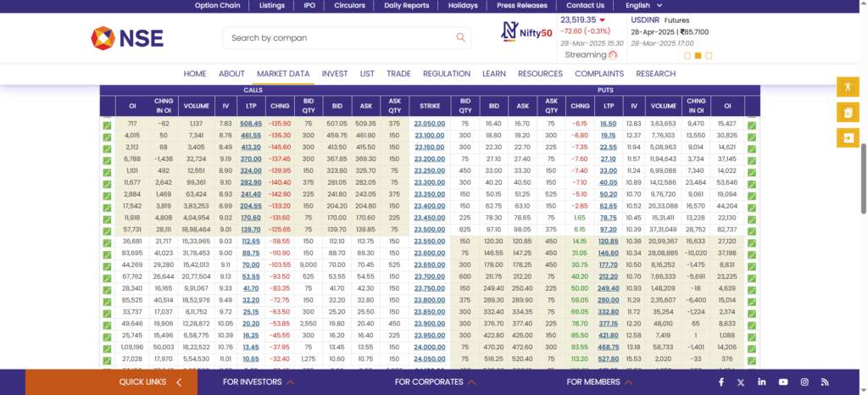Click the yellow login arrow sidebar icon
Viewport: 868px width, 395px height.
pyautogui.click(x=848, y=137)
